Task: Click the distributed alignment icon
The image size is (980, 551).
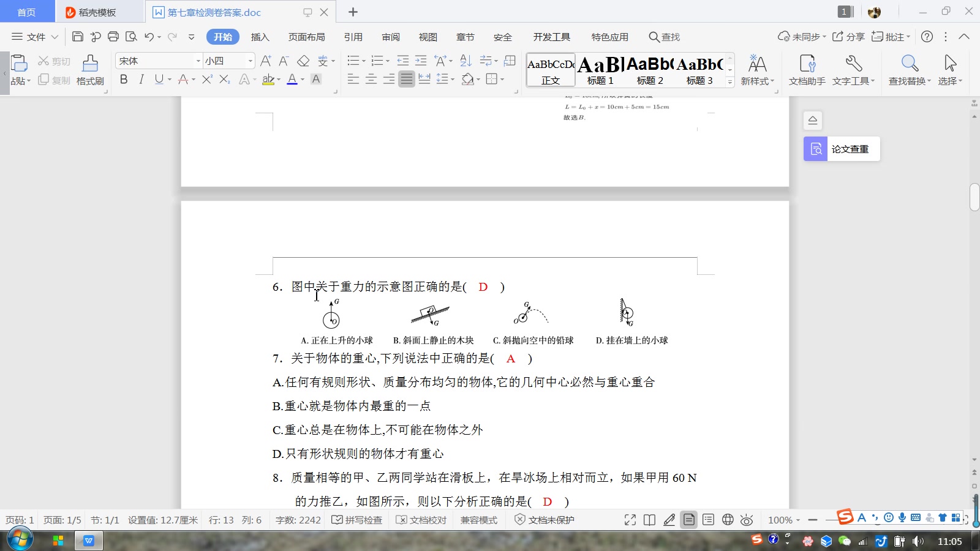Action: [x=424, y=79]
